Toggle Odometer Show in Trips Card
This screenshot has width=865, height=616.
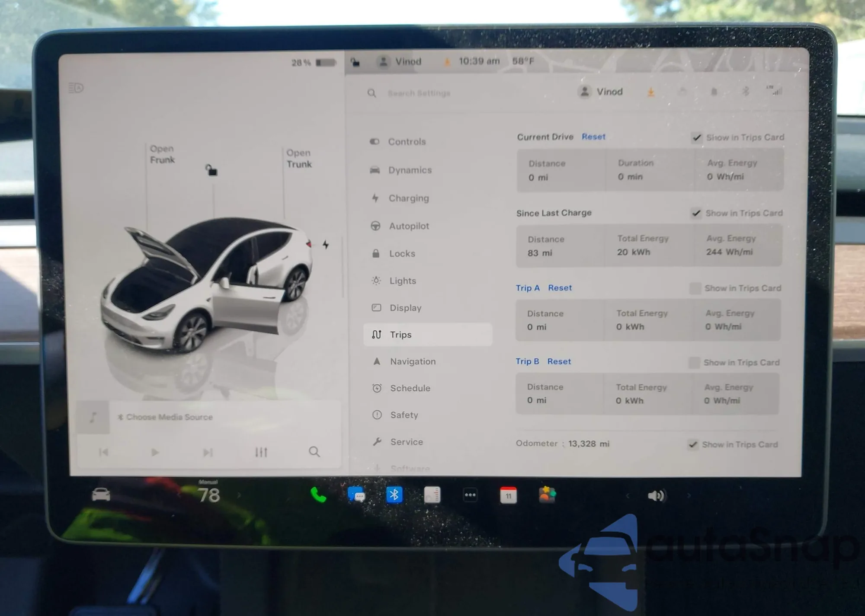click(693, 444)
